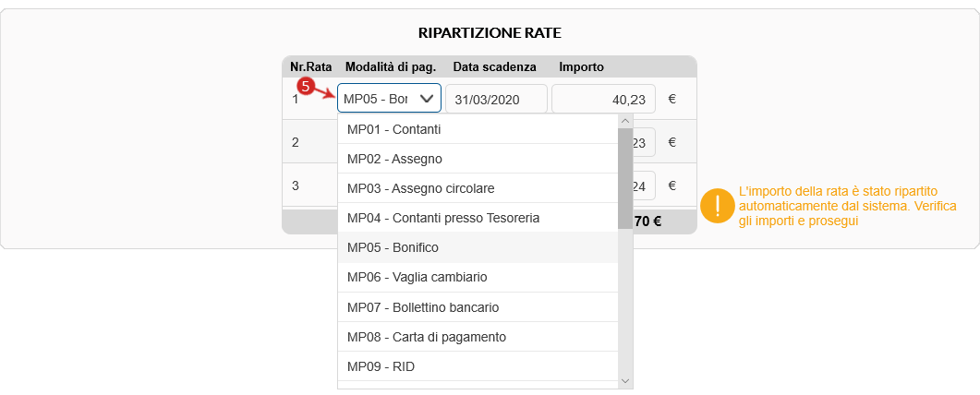Click the Importo field of rata 3
Viewport: 980px width, 395px height.
click(645, 186)
